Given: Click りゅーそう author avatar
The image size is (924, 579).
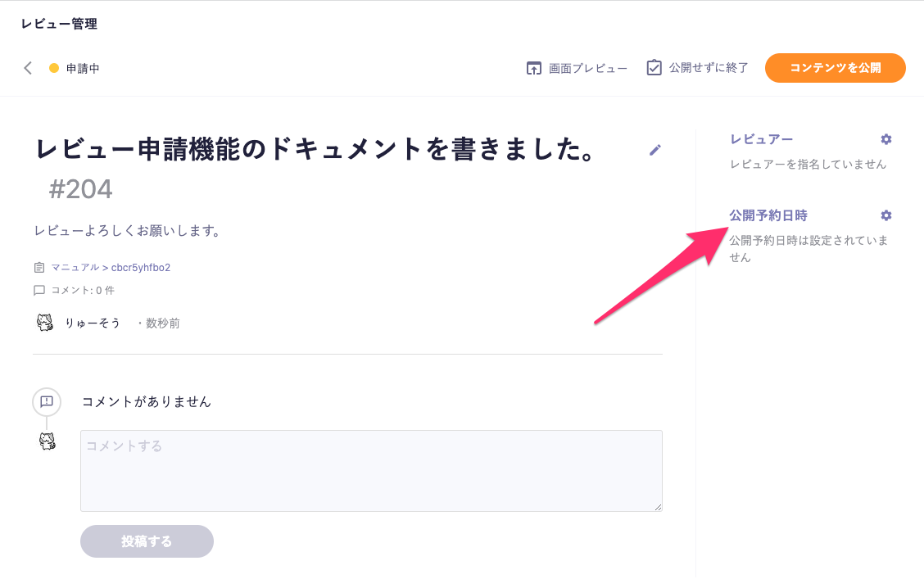Looking at the screenshot, I should click(x=45, y=322).
